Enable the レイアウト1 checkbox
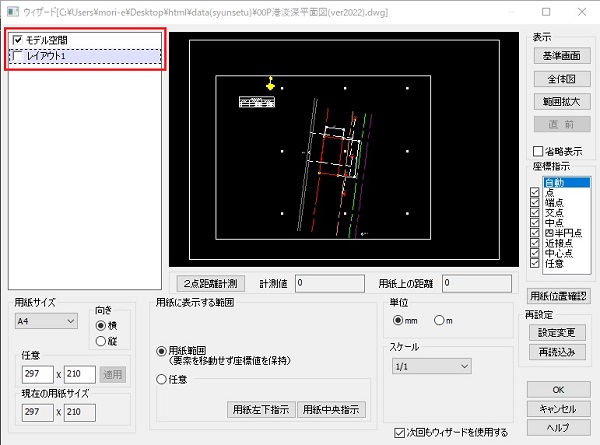The width and height of the screenshot is (600, 445). click(17, 56)
